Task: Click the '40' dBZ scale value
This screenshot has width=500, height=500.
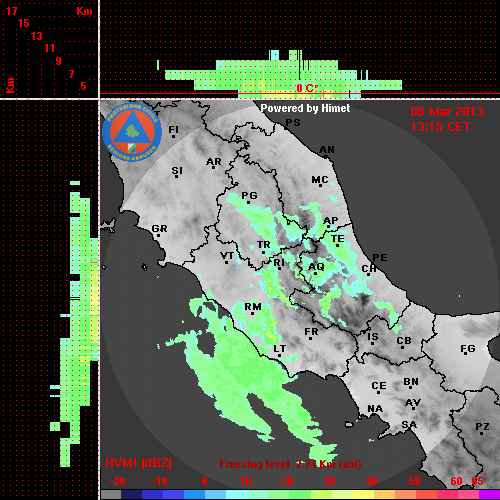Action: point(372,481)
